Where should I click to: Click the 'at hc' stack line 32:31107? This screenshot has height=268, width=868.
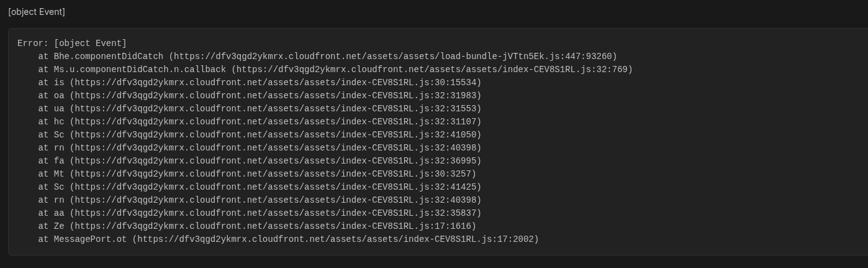click(260, 122)
